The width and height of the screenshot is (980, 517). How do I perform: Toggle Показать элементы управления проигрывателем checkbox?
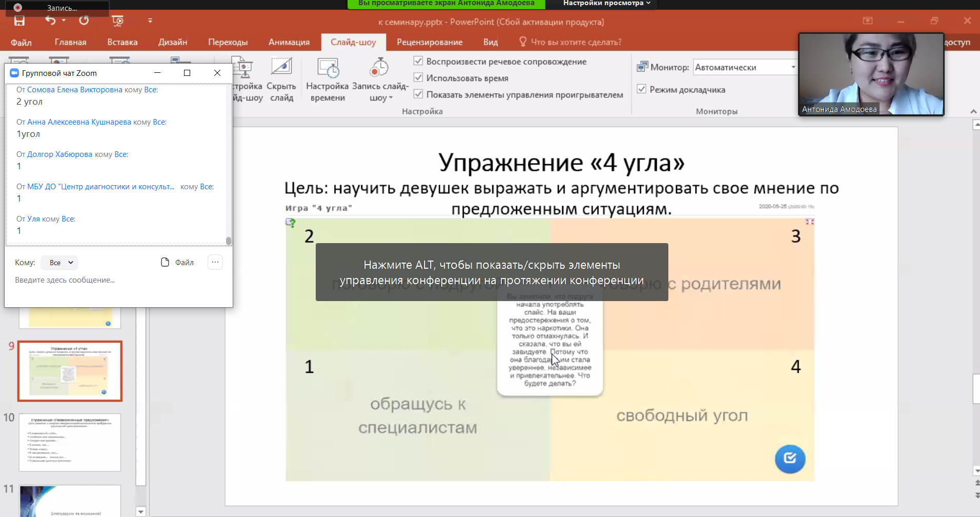pyautogui.click(x=418, y=94)
